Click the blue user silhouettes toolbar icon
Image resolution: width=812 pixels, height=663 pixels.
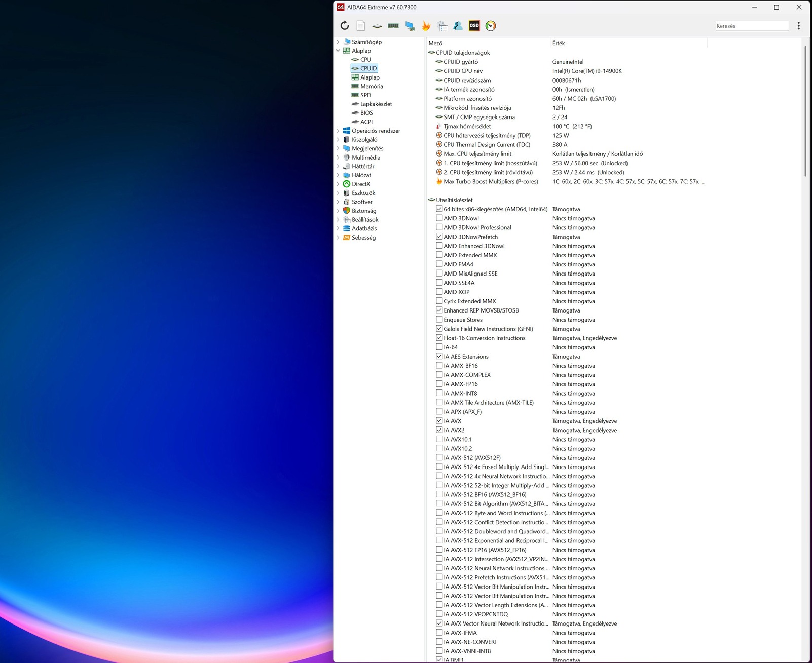(x=458, y=26)
